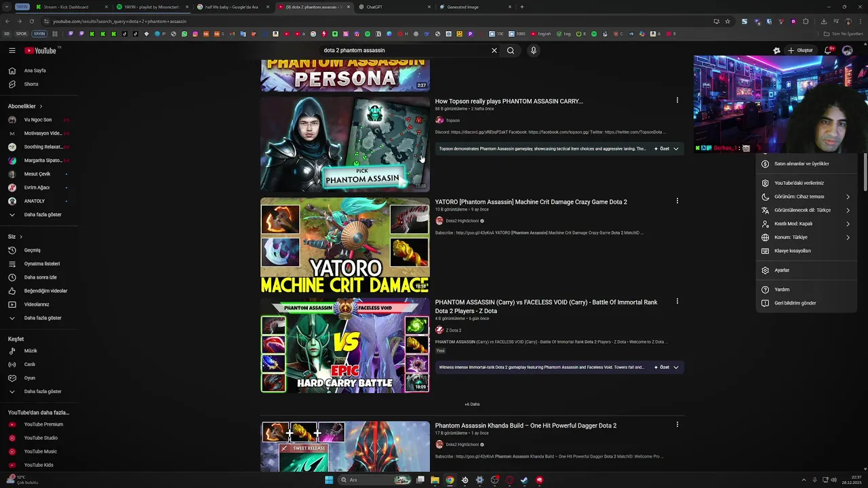Image resolution: width=868 pixels, height=488 pixels.
Task: Open Görünüm: Cihaz teması submenu
Action: click(x=806, y=197)
